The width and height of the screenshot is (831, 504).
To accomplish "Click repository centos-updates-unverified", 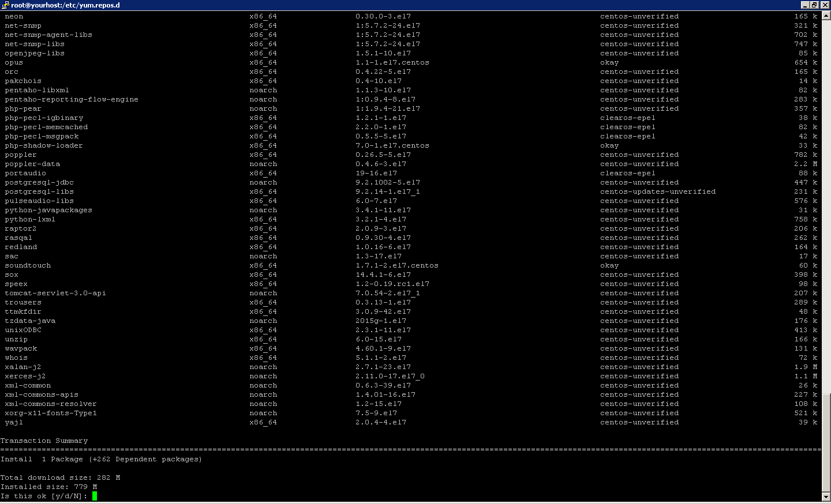I will tap(658, 191).
